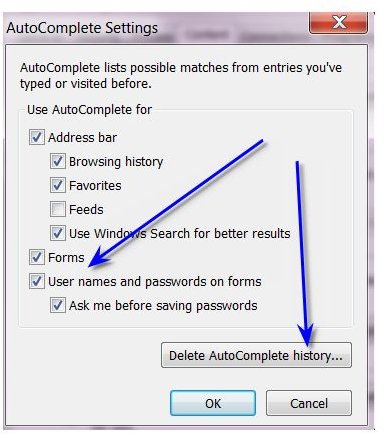Click the 'Address bar' label text

click(82, 137)
